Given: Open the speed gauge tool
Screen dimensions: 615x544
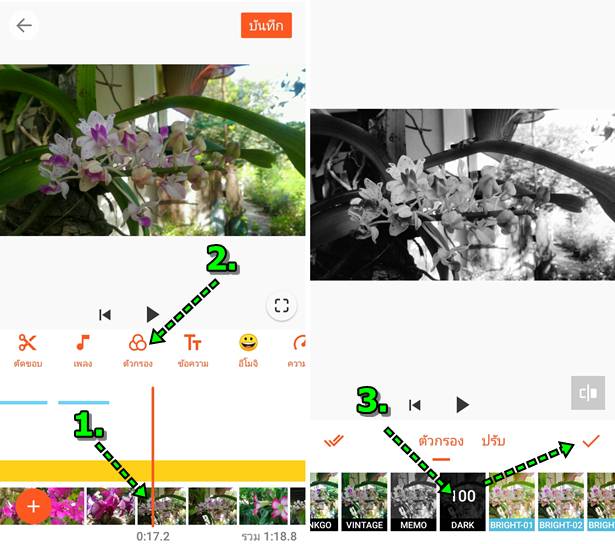Looking at the screenshot, I should pyautogui.click(x=297, y=350).
